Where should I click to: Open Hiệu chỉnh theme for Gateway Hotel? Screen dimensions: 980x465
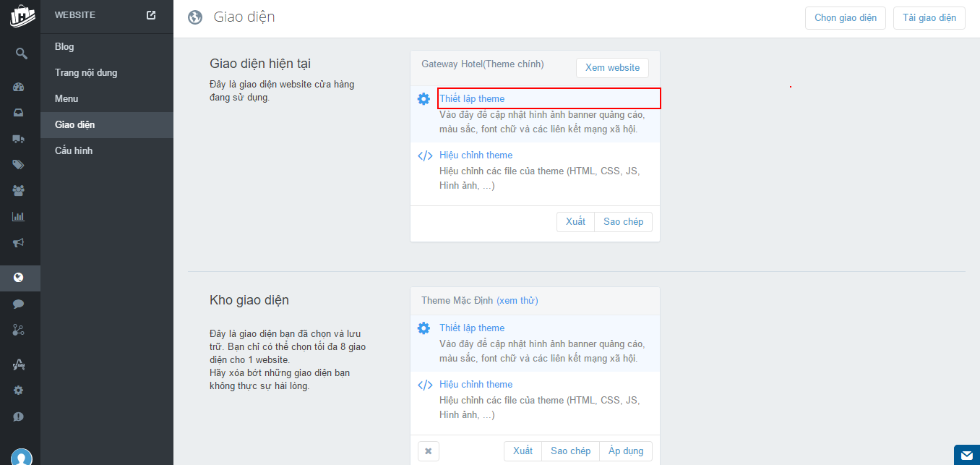[476, 155]
